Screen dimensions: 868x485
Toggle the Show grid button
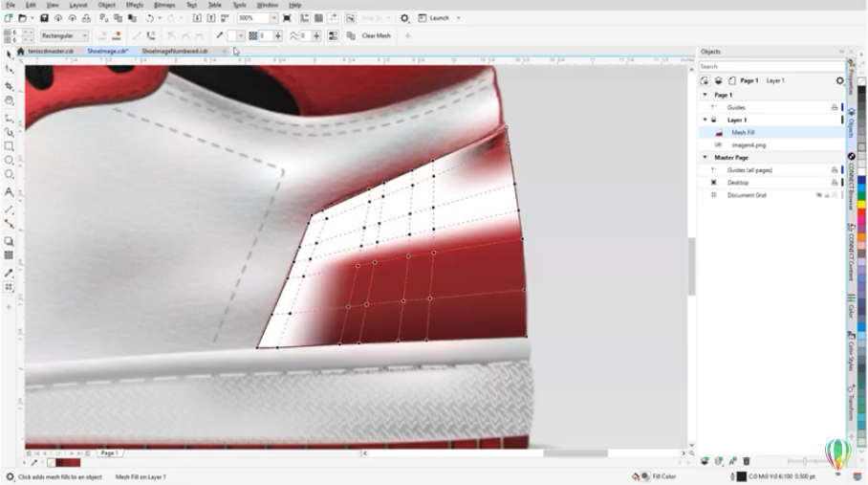(x=318, y=18)
